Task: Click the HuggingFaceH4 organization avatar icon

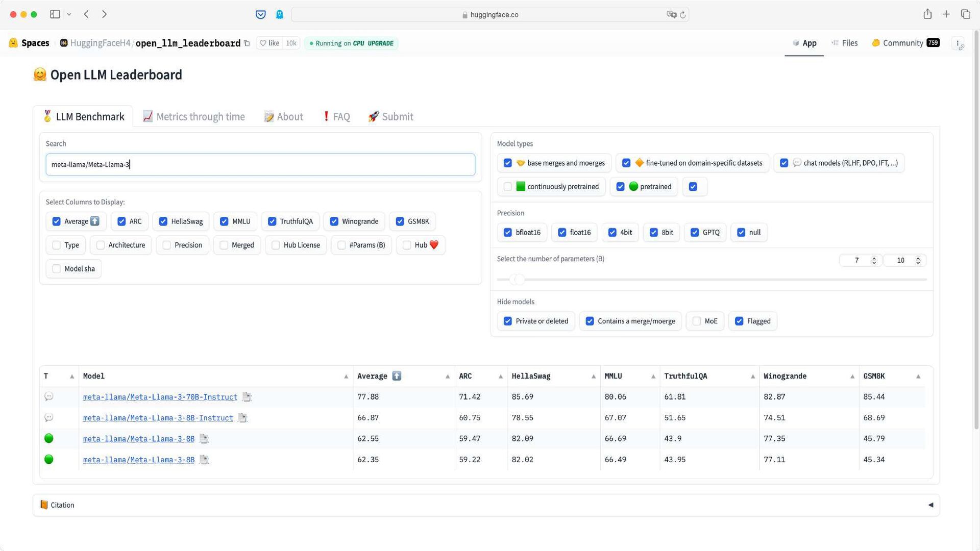Action: pos(64,43)
